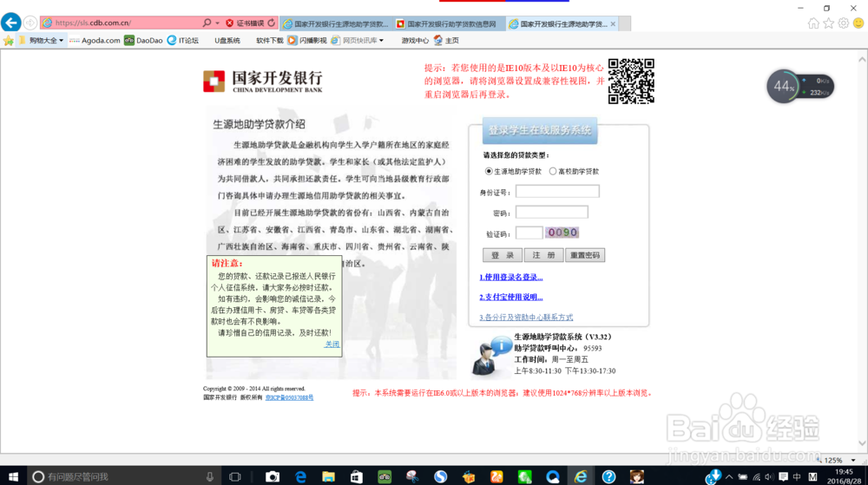This screenshot has height=485, width=868.
Task: Open the favorites star icon
Action: pyautogui.click(x=828, y=23)
